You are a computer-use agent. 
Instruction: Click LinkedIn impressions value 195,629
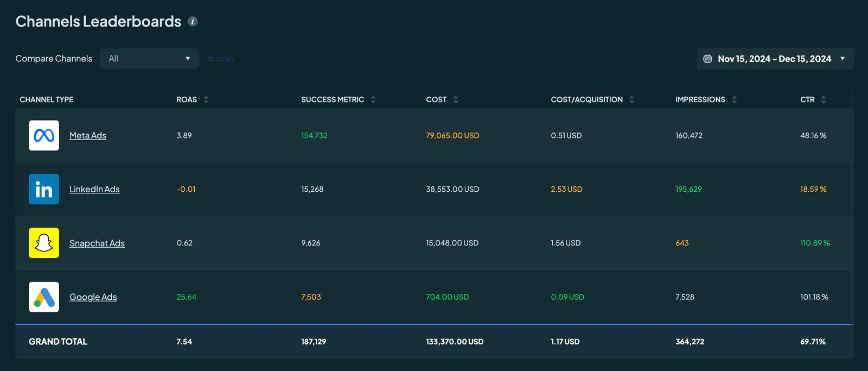[688, 189]
